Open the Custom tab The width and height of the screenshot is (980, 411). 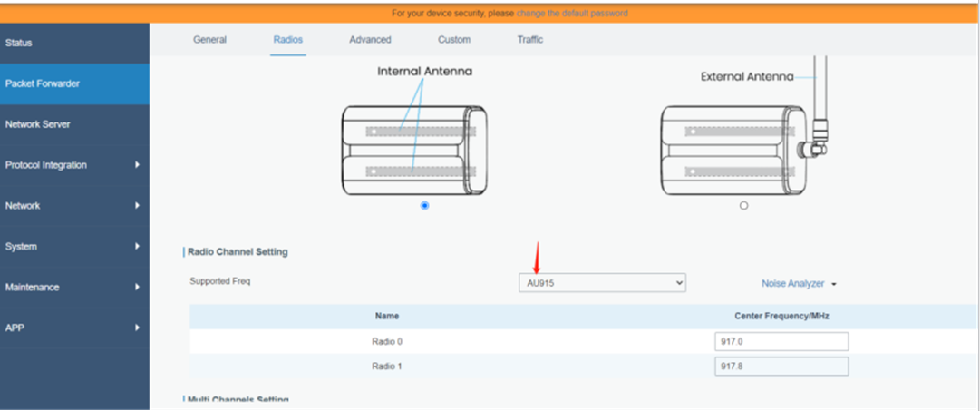pyautogui.click(x=454, y=39)
